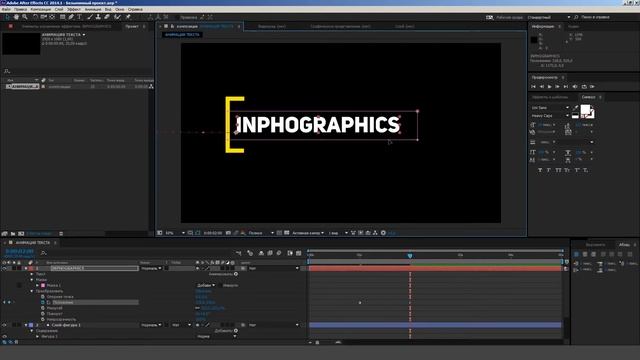
Task: Toggle visibility eye of shape layer 2
Action: tap(4, 325)
